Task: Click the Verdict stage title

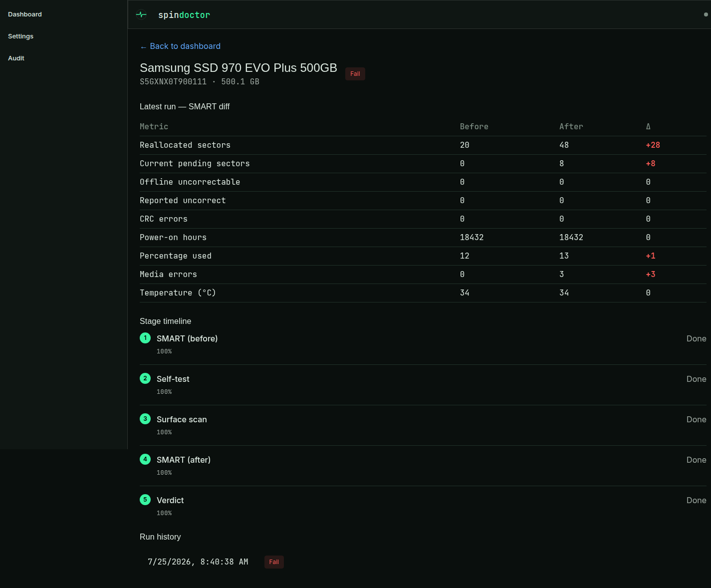Action: pyautogui.click(x=170, y=500)
